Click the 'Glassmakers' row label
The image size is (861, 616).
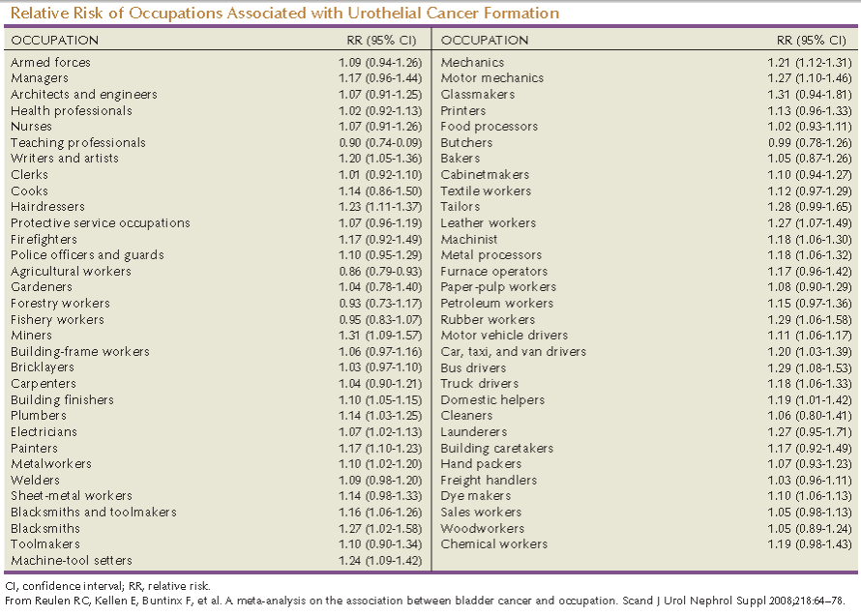coord(478,95)
